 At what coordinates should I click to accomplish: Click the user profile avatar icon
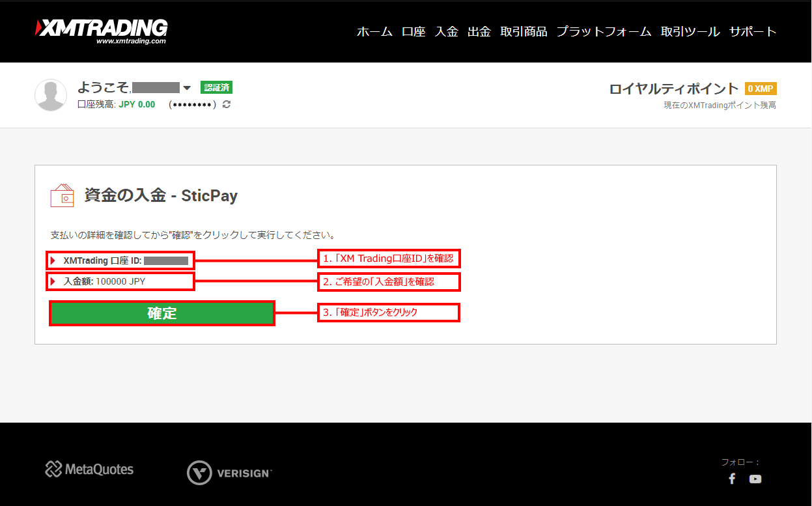[x=51, y=95]
